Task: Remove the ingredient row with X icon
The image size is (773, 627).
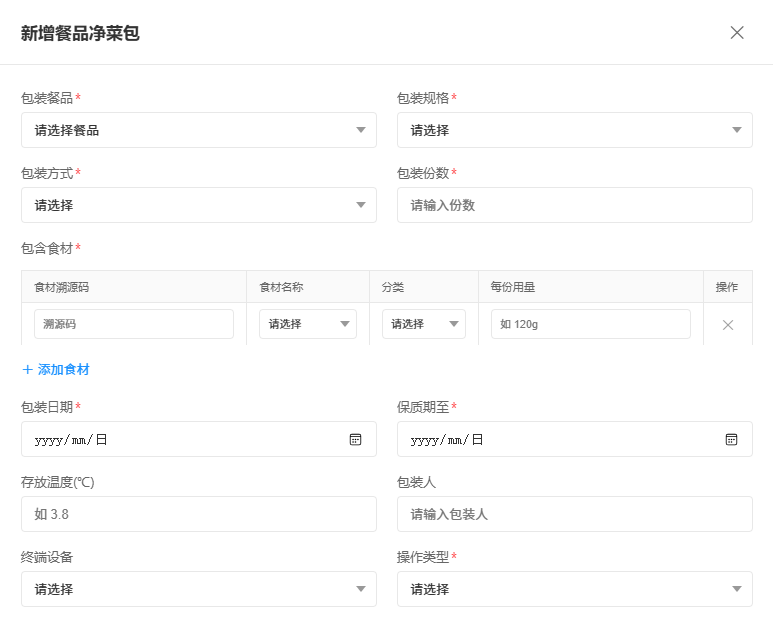Action: tap(728, 325)
